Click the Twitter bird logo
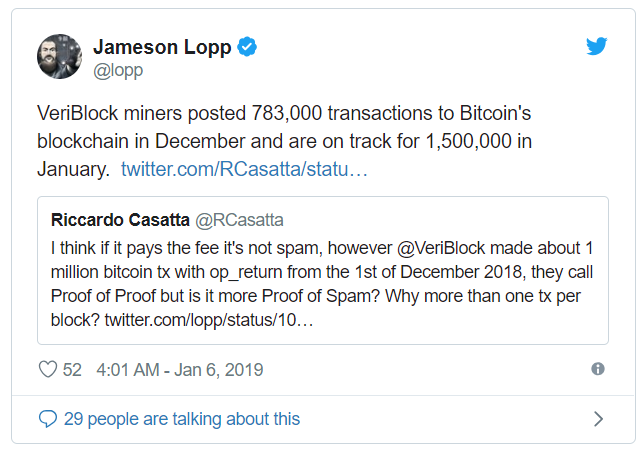Image resolution: width=643 pixels, height=455 pixels. [x=596, y=46]
